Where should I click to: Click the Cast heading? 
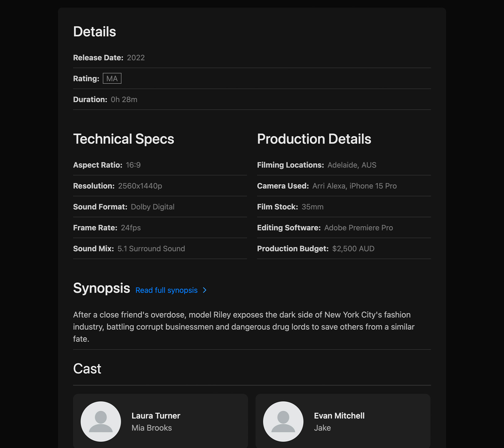(x=87, y=369)
